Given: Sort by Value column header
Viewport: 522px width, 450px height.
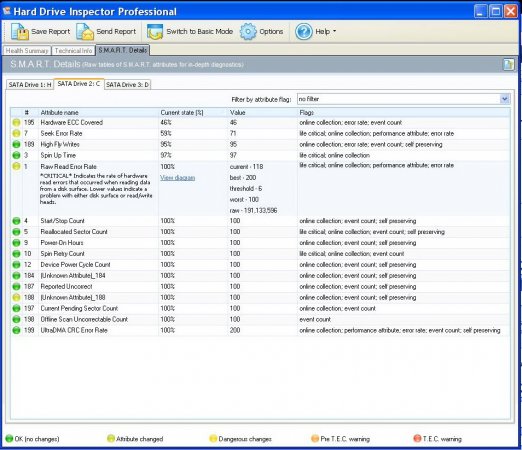Looking at the screenshot, I should point(237,112).
